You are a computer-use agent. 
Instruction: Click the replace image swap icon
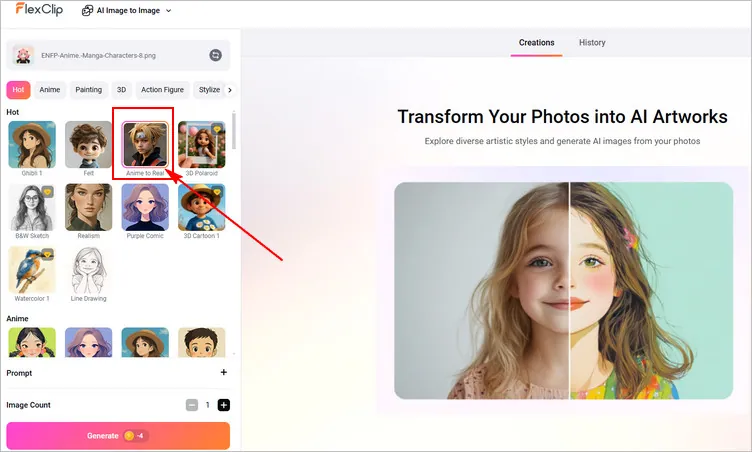point(215,55)
